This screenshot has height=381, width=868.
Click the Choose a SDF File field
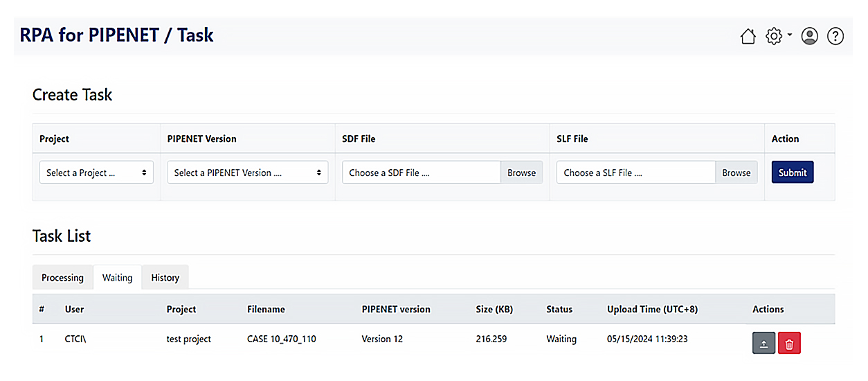[422, 172]
